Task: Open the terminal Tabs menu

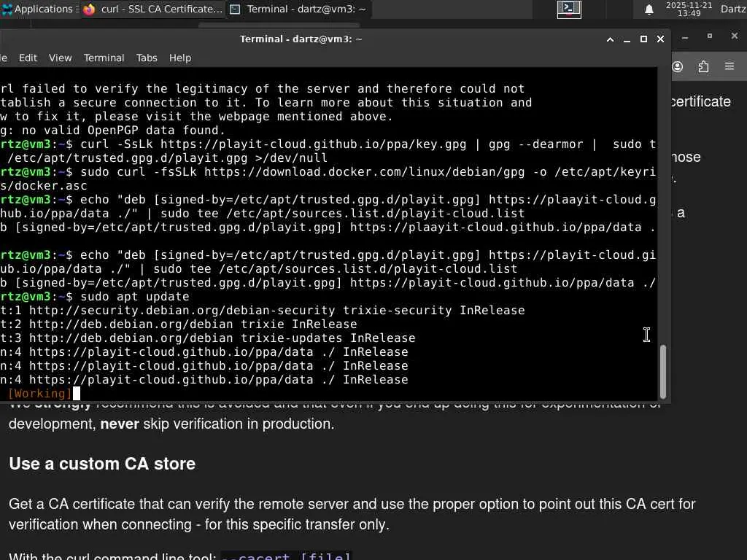Action: coord(147,58)
